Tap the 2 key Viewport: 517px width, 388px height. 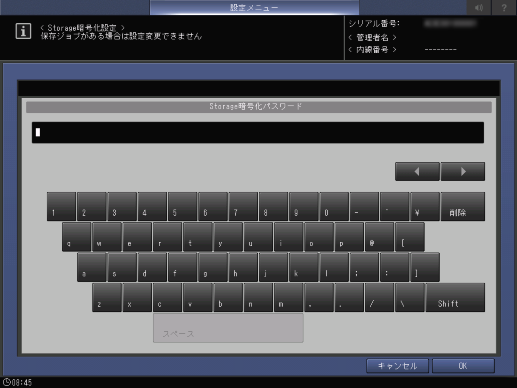(92, 206)
